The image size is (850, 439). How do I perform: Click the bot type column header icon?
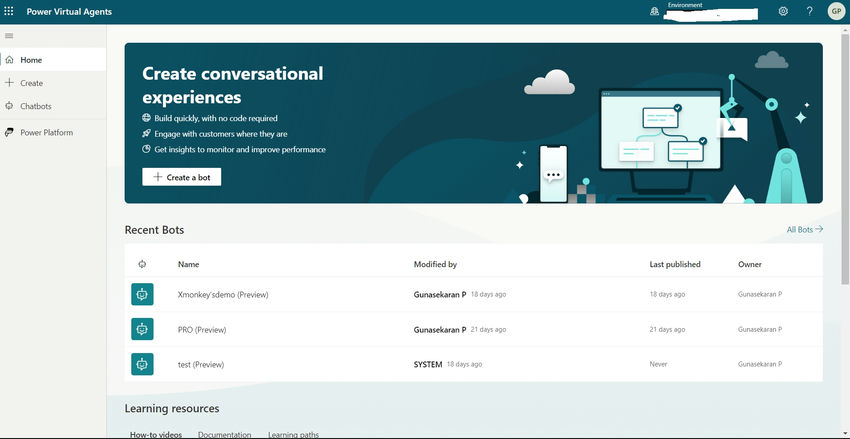[x=142, y=264]
